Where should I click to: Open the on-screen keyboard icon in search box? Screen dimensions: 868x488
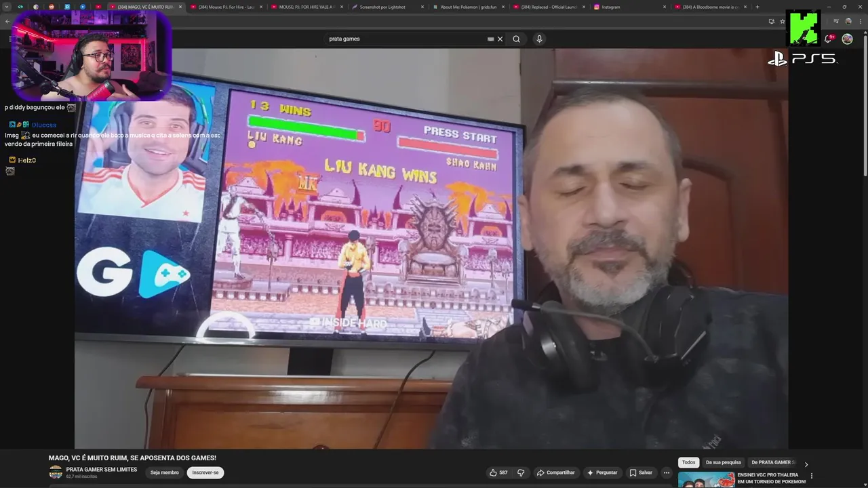point(490,39)
